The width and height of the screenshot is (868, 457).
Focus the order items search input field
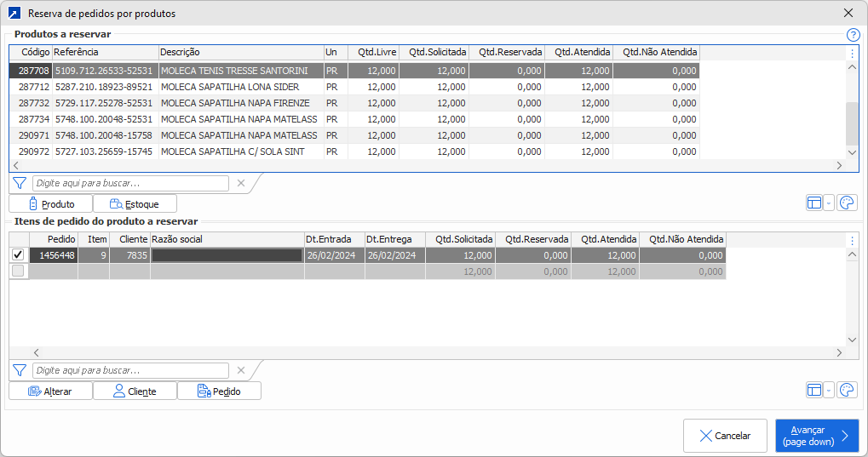130,370
